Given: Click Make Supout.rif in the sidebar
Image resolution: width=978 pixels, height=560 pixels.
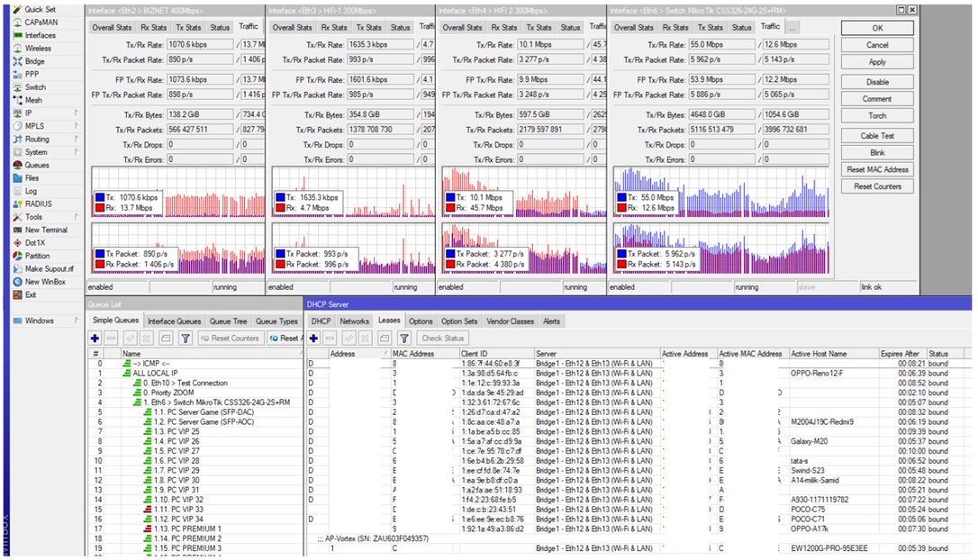Looking at the screenshot, I should click(50, 269).
